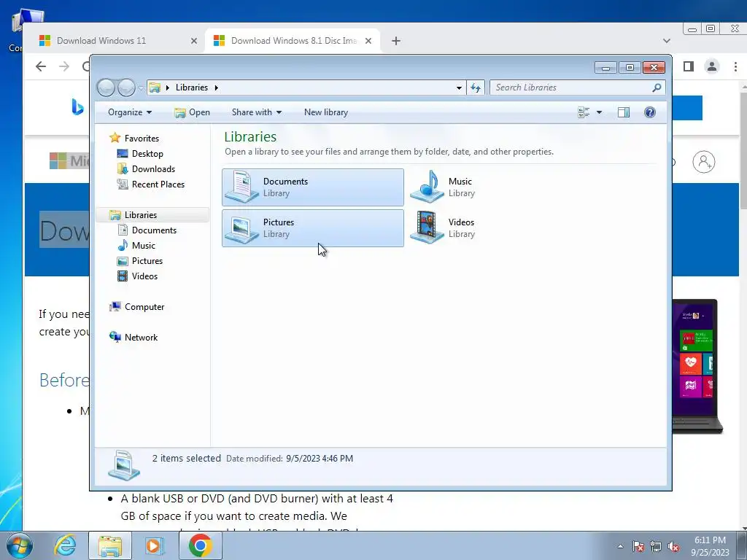This screenshot has height=560, width=747.
Task: Click the Bing logo on the webpage
Action: [x=77, y=107]
